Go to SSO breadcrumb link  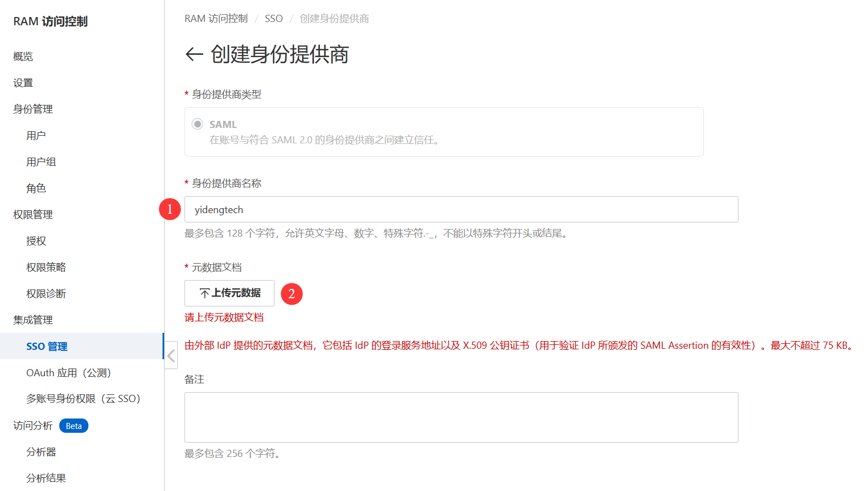pyautogui.click(x=273, y=19)
